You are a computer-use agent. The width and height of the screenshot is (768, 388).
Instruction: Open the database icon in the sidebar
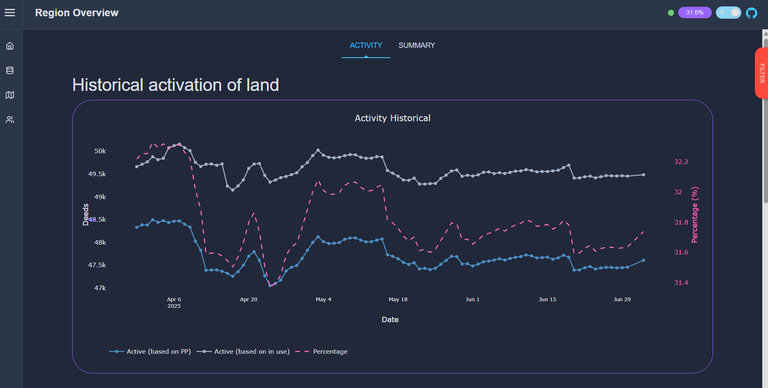tap(10, 71)
